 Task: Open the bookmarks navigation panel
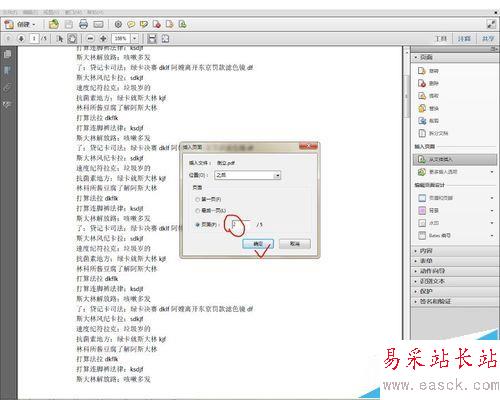(7, 71)
